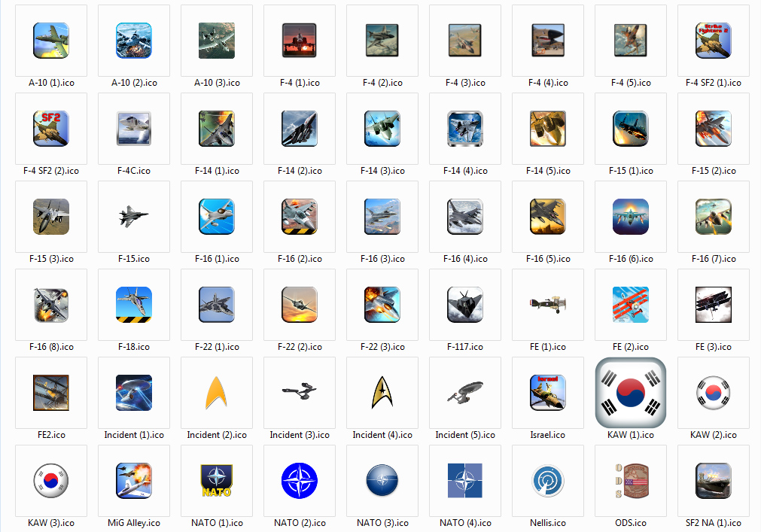Select the Incident (5).ico starship icon
761x532 pixels.
tap(465, 393)
